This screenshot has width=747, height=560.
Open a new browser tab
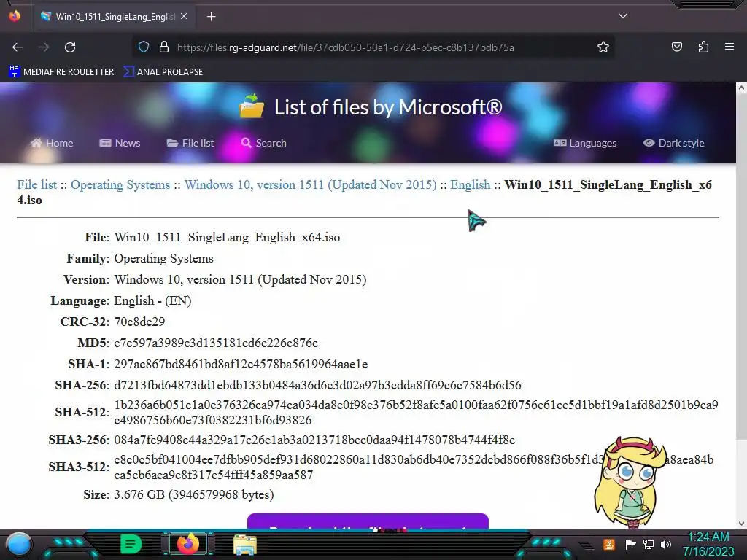pyautogui.click(x=211, y=17)
